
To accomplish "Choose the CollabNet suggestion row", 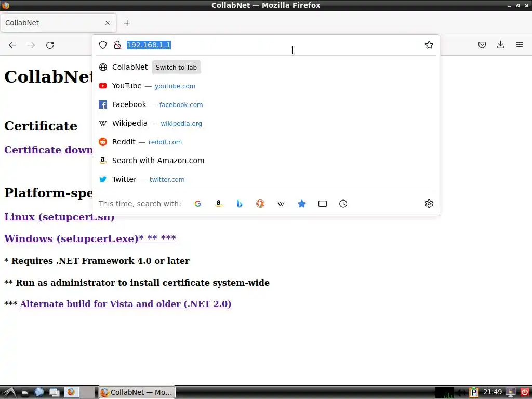I will 266,67.
